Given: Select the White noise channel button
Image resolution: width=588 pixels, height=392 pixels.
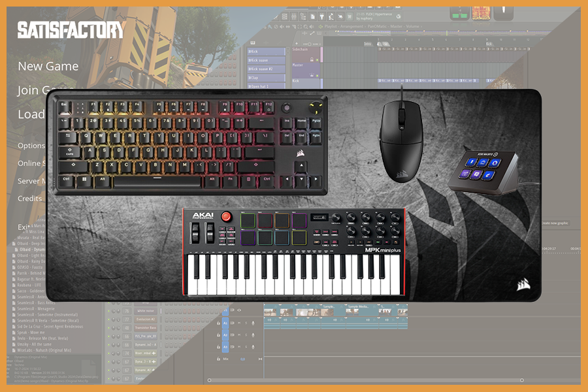Looking at the screenshot, I should [x=146, y=311].
